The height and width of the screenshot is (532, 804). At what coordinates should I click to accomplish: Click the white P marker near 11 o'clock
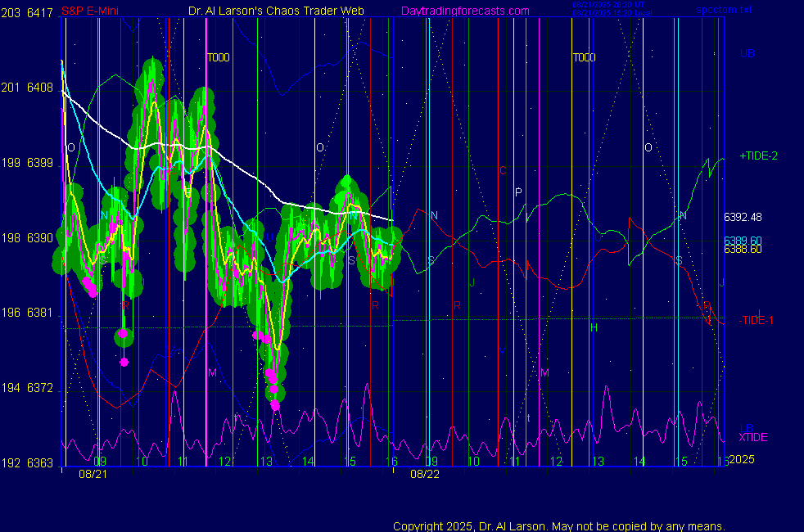point(518,192)
